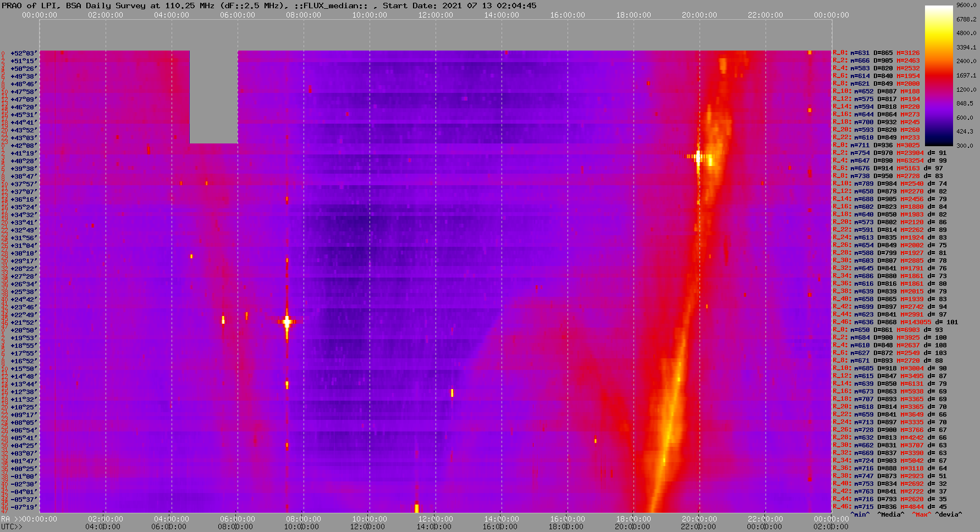Click the stats row with M=1954
Viewport: 980px width, 532px height.
pyautogui.click(x=876, y=76)
